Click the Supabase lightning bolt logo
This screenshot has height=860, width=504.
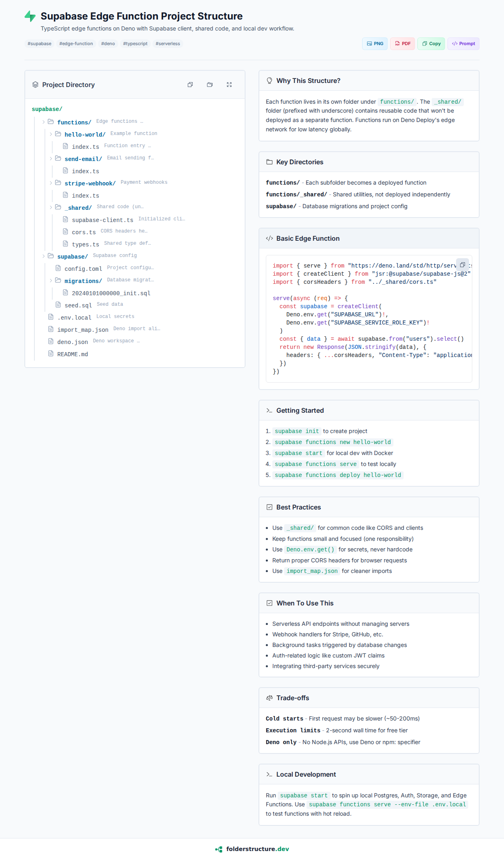(30, 16)
